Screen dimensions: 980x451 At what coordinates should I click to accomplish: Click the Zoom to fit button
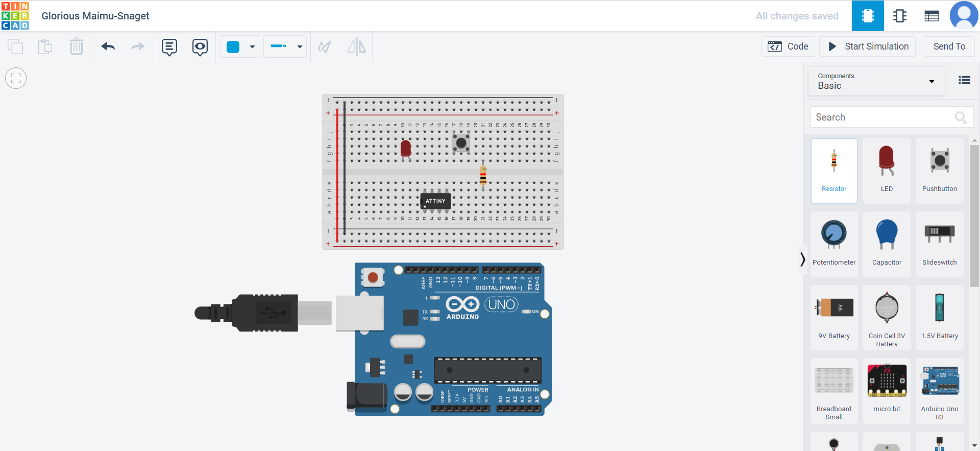pyautogui.click(x=16, y=78)
